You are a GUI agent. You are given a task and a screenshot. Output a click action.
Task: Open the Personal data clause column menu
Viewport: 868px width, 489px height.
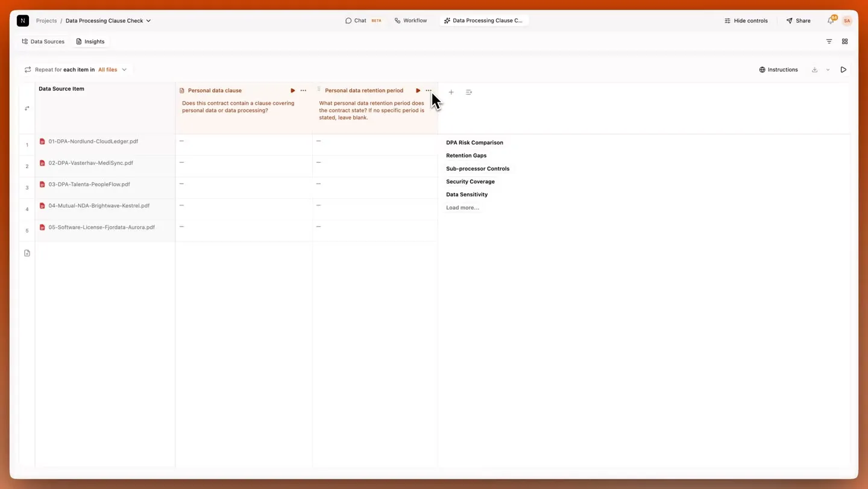(x=303, y=90)
